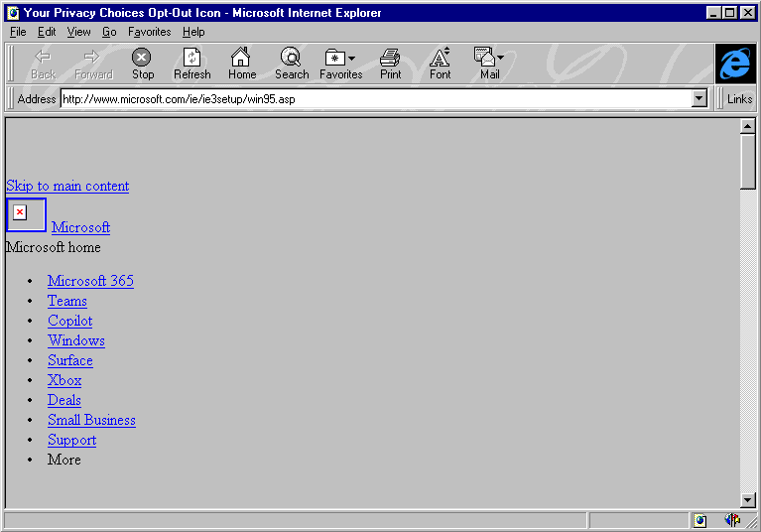
Task: Open the File menu
Action: [18, 32]
